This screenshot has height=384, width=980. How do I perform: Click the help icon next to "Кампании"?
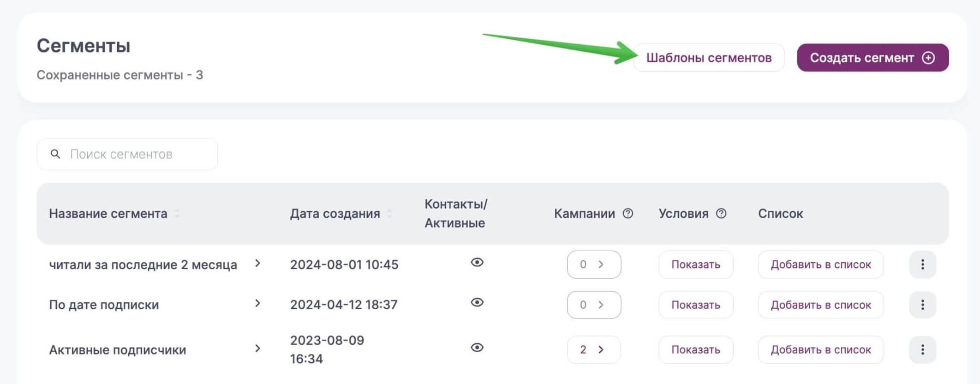[x=628, y=214]
